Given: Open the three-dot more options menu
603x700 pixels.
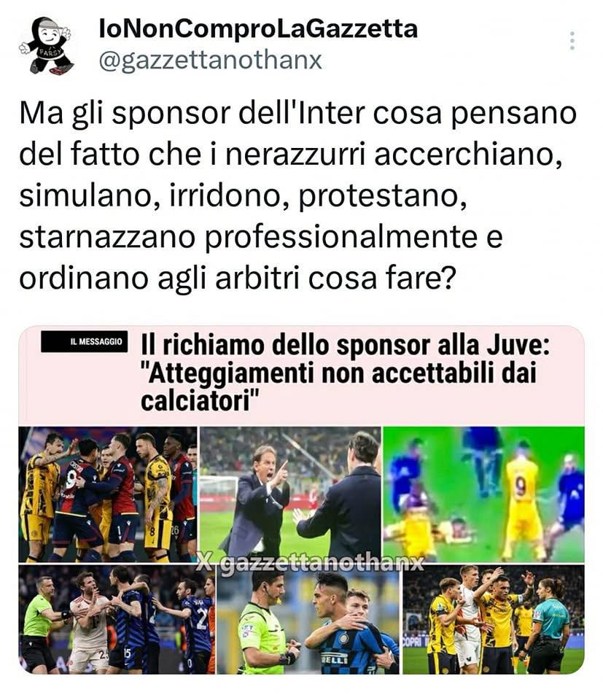Looking at the screenshot, I should coord(572,41).
